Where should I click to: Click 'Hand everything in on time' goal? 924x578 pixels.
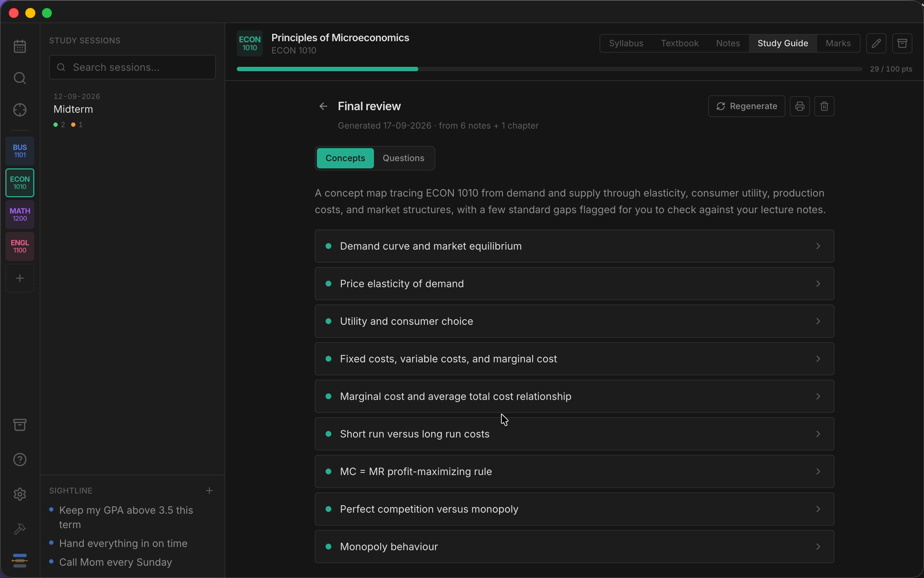123,543
